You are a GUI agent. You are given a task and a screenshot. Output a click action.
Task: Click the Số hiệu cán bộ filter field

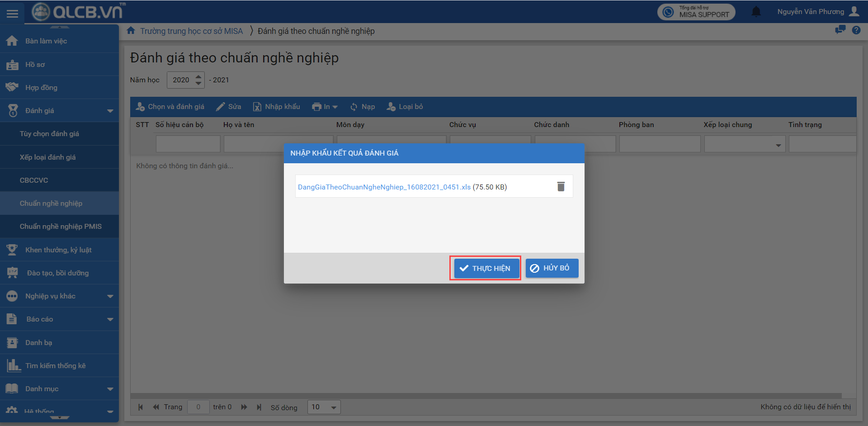188,144
